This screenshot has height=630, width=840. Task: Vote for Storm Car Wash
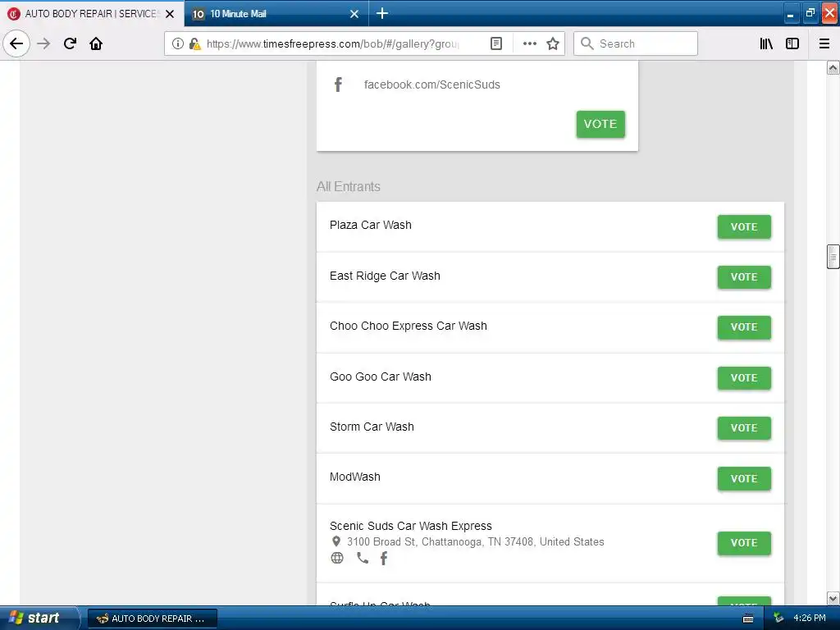[744, 428]
